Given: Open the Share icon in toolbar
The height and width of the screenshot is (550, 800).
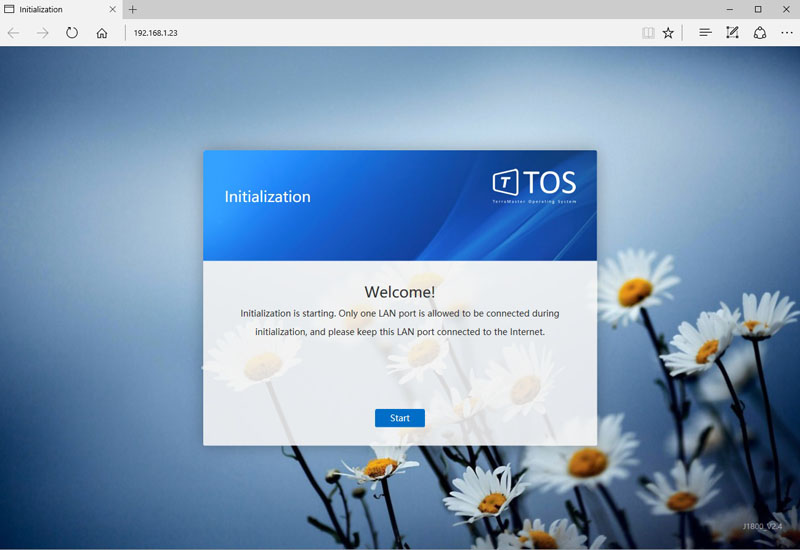Looking at the screenshot, I should 760,33.
